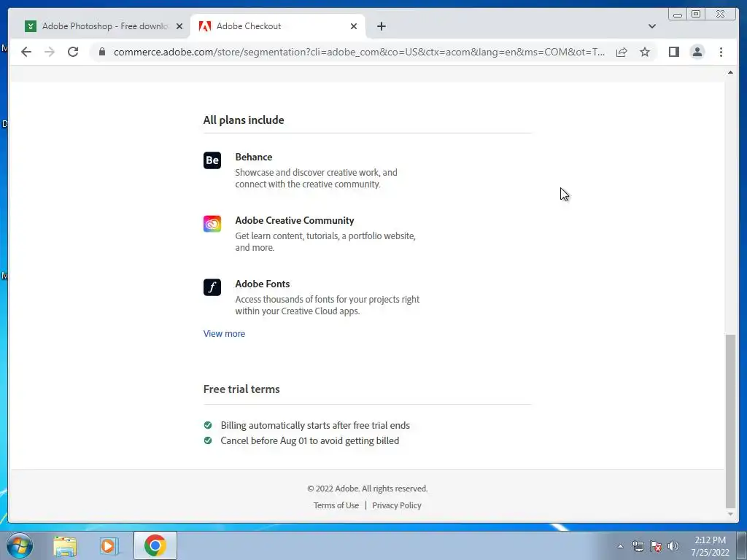This screenshot has height=560, width=747.
Task: Click the padlock site info icon
Action: pyautogui.click(x=101, y=52)
